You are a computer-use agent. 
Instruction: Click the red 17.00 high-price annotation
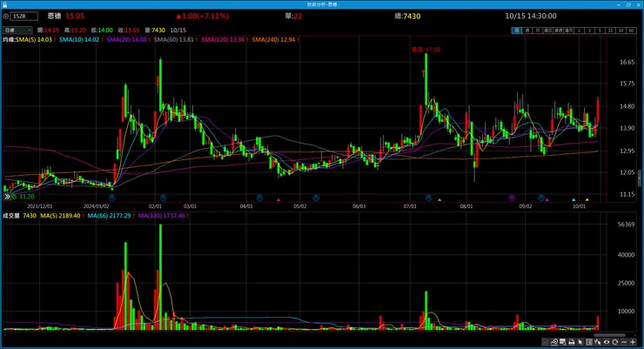(x=426, y=50)
